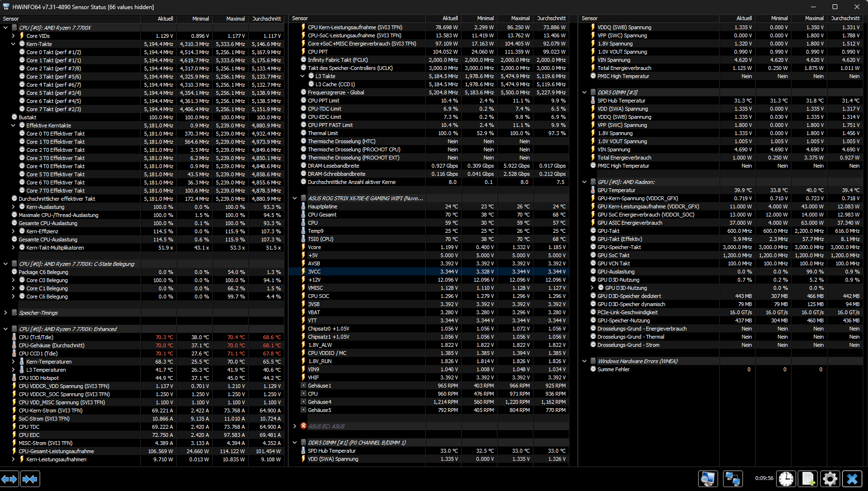Collapse the DDR5 DIMM [#3] group
This screenshot has height=491, width=868.
pos(585,92)
